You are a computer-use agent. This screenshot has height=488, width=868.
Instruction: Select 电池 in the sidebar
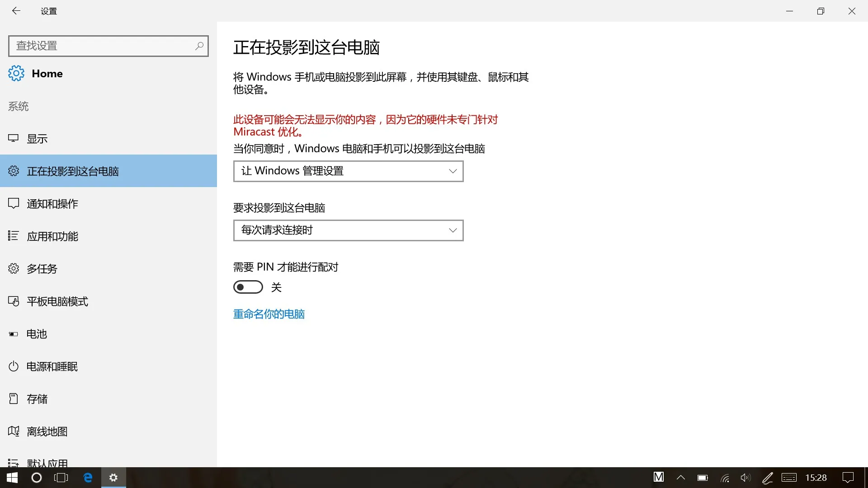108,333
